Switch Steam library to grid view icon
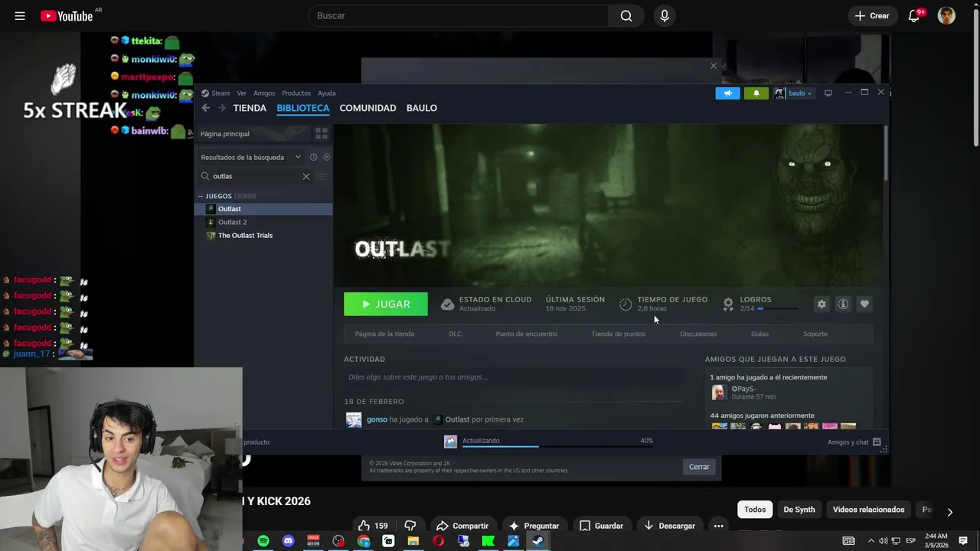Screen dimensions: 980x551 point(322,133)
